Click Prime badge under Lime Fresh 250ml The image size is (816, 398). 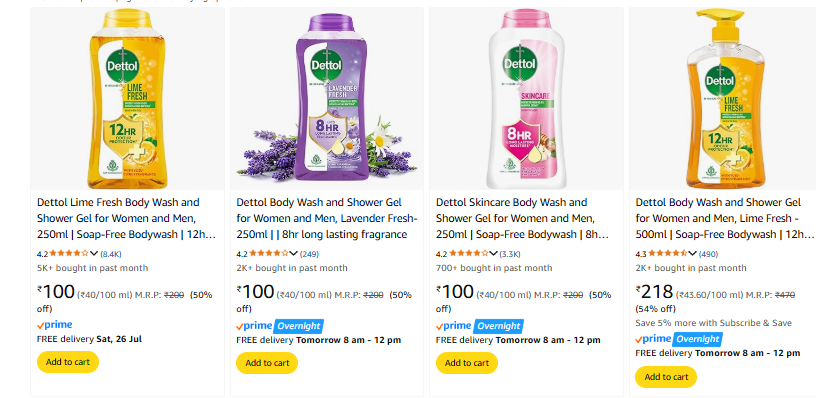point(55,325)
